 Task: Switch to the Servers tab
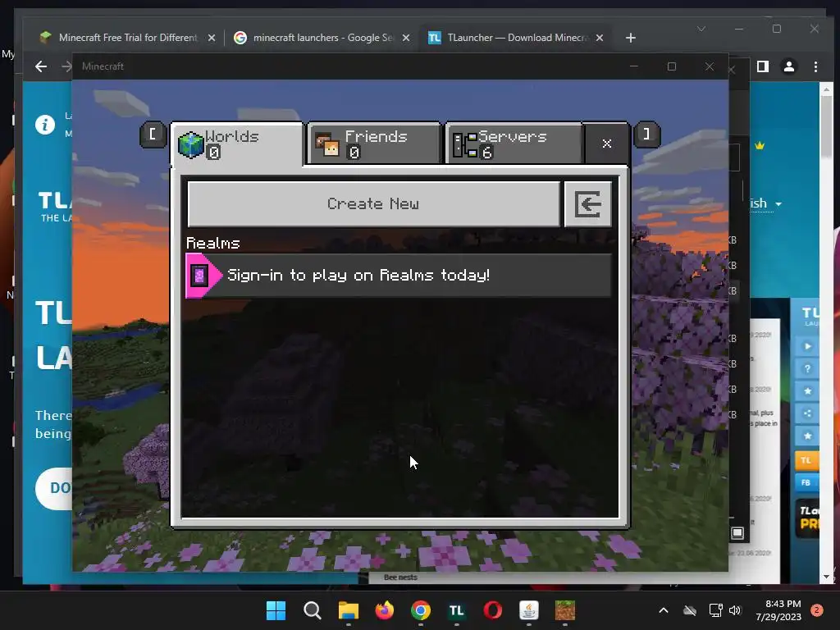click(x=514, y=144)
